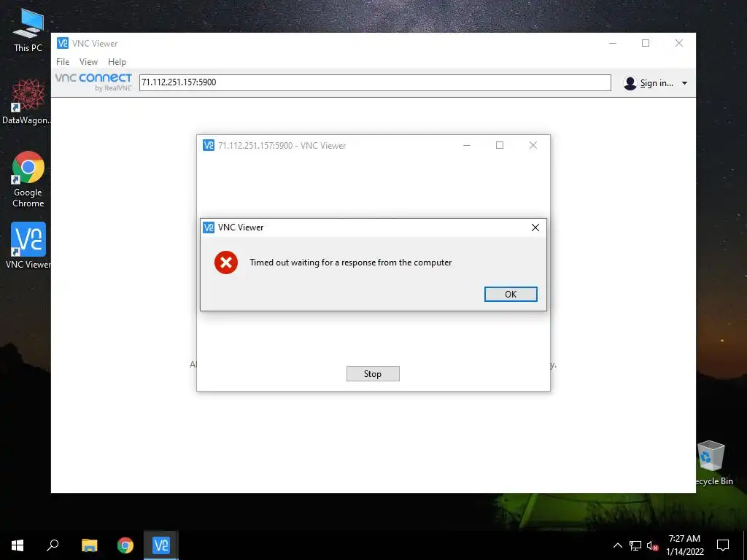The image size is (747, 560).
Task: Click the connection window title 71.112.251.157:5900 - VNC Viewer
Action: (282, 146)
